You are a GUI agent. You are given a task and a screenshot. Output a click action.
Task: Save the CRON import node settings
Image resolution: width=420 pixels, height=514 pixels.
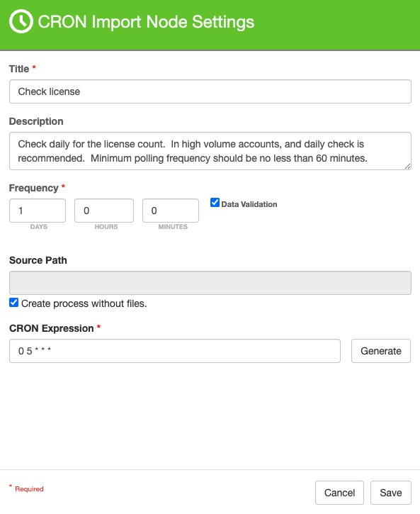click(x=391, y=493)
